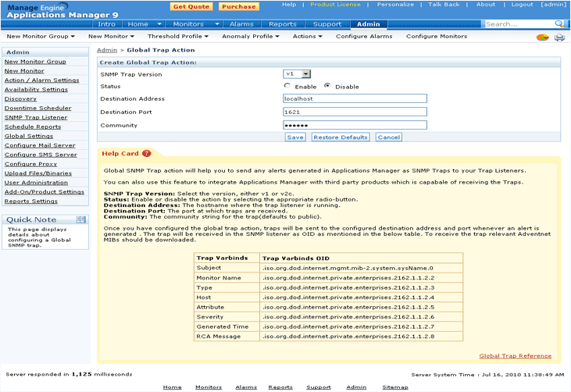Screen dimensions: 571x392
Task: Click the Save button
Action: click(x=295, y=137)
